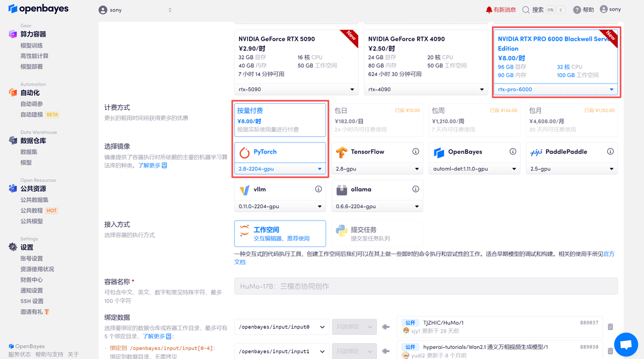Click the 帮助与支持 footer link
The height and width of the screenshot is (359, 644).
click(x=49, y=354)
